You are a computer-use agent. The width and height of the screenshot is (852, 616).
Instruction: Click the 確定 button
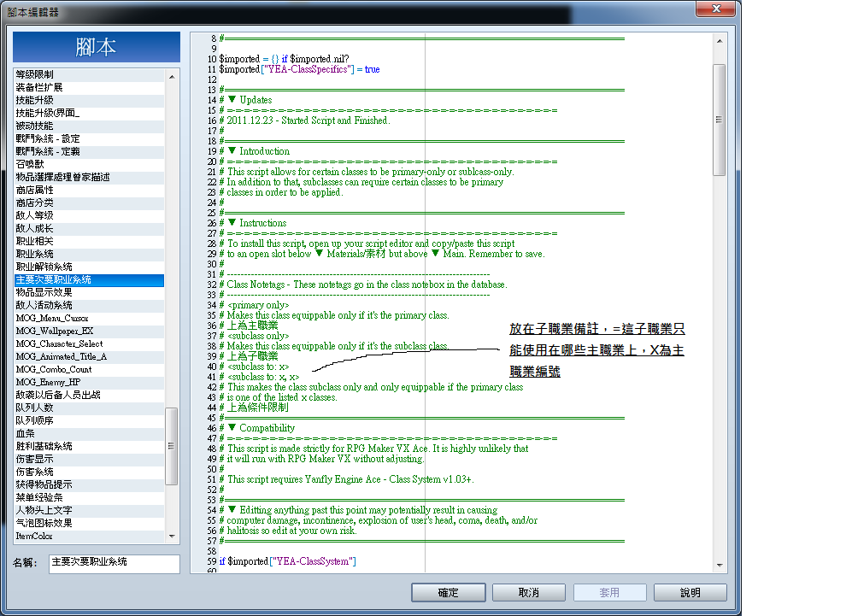coord(449,593)
